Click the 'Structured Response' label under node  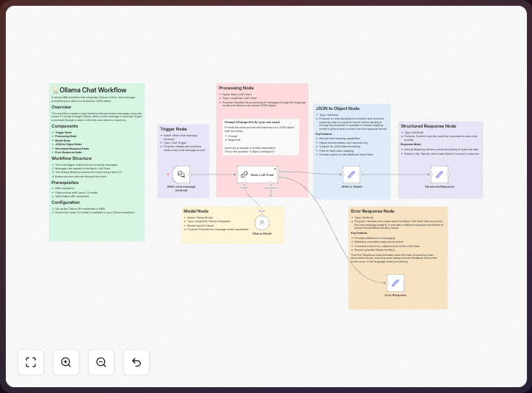440,187
